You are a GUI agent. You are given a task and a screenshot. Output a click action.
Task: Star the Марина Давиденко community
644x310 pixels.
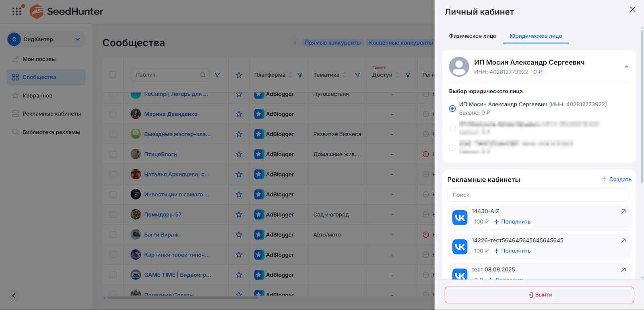coord(239,114)
